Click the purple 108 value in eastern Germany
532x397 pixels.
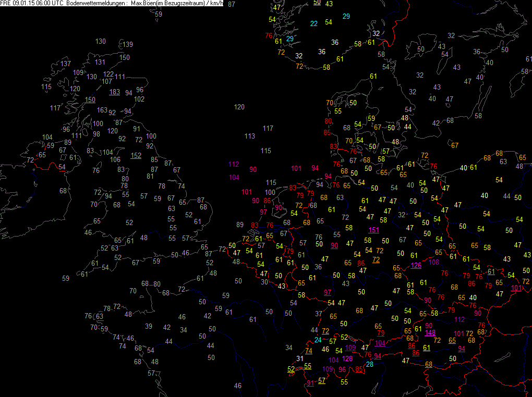433,262
